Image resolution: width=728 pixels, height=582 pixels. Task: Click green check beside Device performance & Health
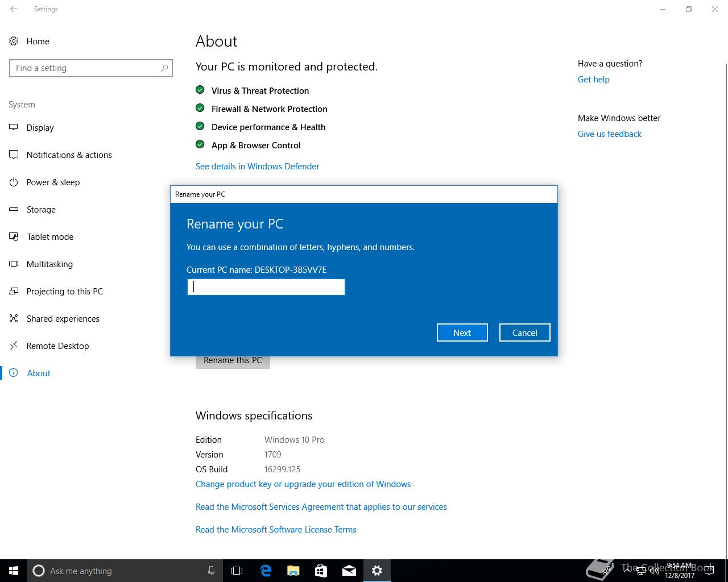pyautogui.click(x=200, y=126)
